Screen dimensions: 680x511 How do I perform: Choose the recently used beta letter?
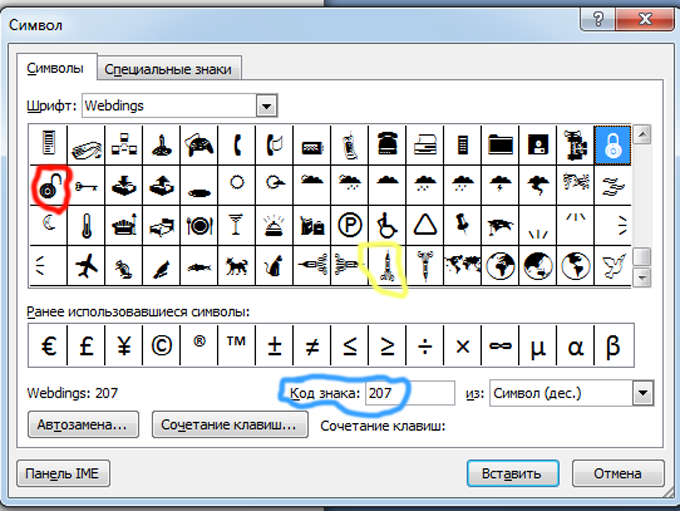click(613, 346)
